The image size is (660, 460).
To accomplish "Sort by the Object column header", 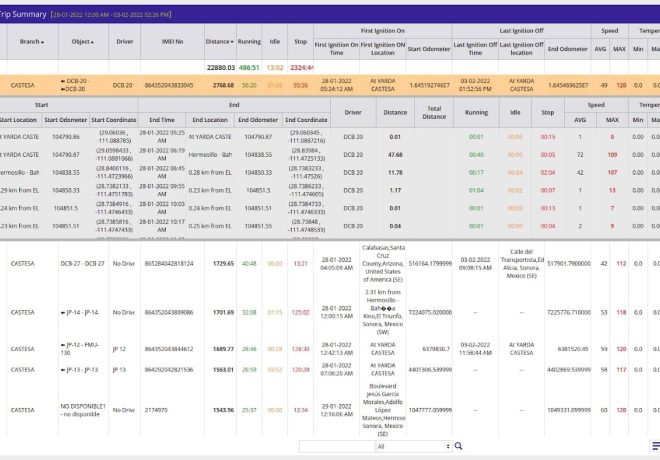I will point(84,42).
